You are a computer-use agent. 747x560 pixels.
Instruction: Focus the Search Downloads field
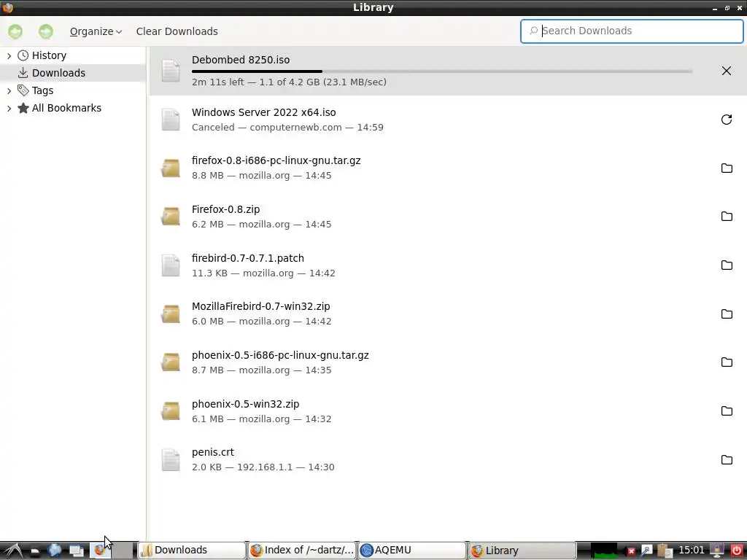click(x=632, y=31)
